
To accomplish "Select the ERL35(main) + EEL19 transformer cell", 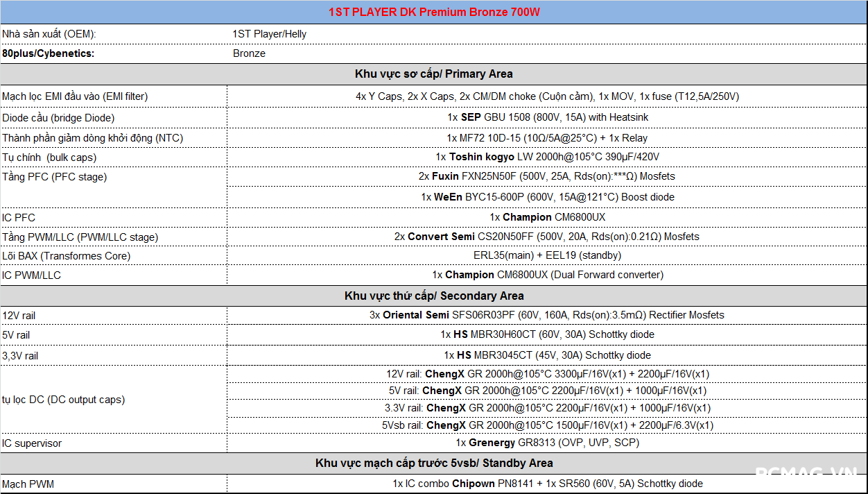I will (547, 255).
